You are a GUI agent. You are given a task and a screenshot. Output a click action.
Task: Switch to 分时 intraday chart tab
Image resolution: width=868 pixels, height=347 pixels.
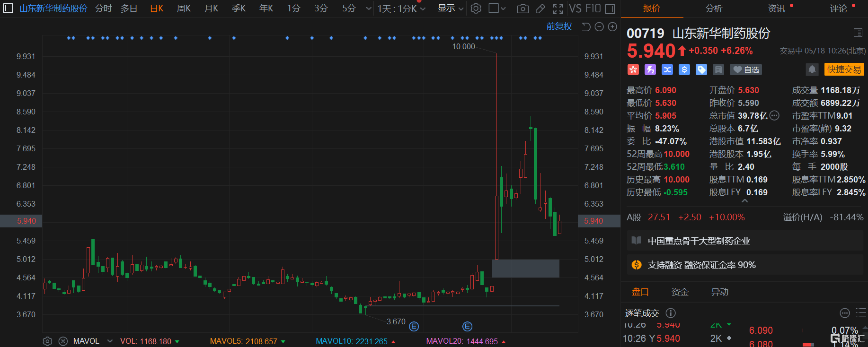[x=103, y=9]
